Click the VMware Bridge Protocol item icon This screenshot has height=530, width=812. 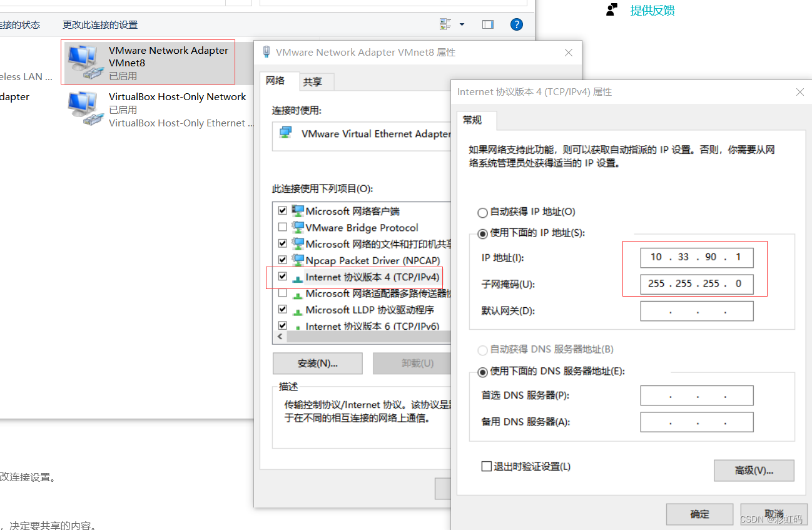point(298,227)
